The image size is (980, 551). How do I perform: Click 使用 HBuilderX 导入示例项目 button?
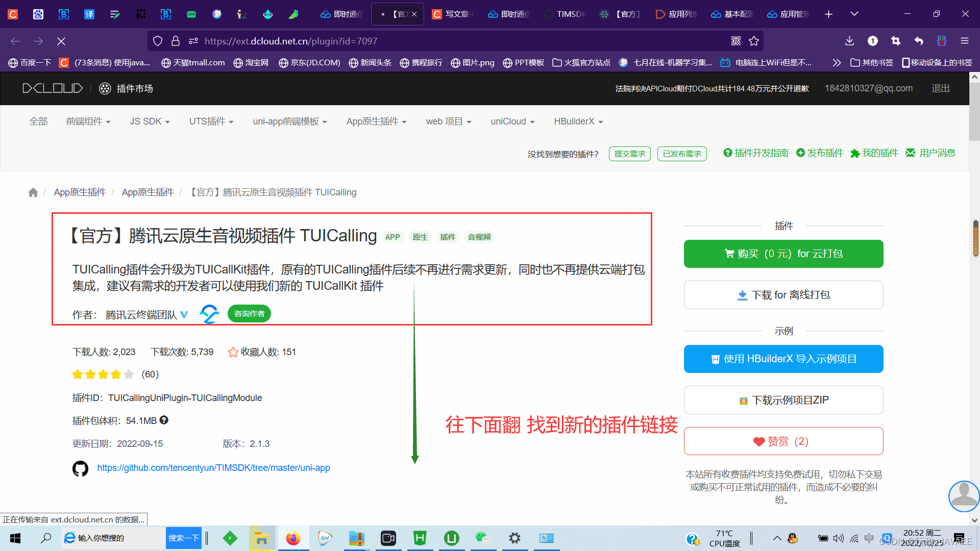(x=783, y=359)
